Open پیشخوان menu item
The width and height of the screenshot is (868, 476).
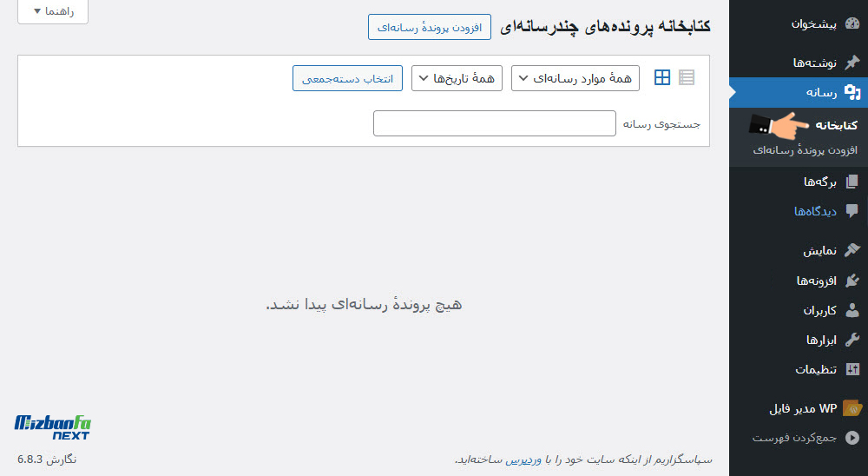(814, 23)
